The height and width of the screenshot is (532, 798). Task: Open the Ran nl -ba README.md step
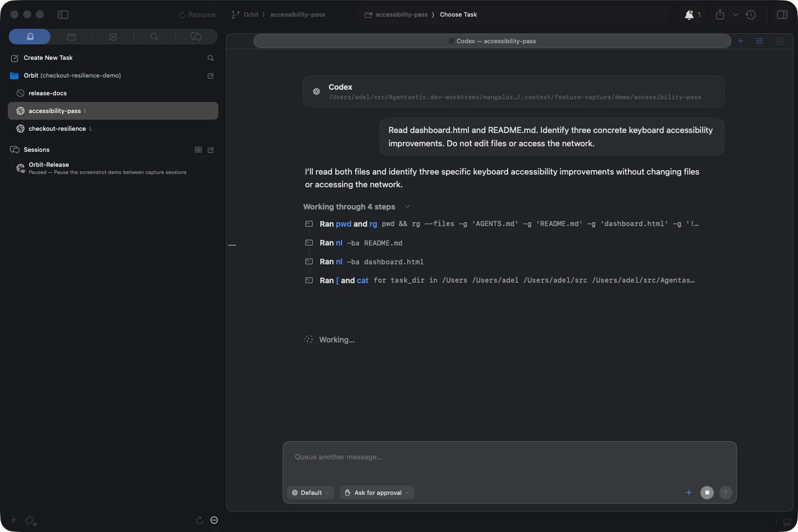pyautogui.click(x=354, y=243)
